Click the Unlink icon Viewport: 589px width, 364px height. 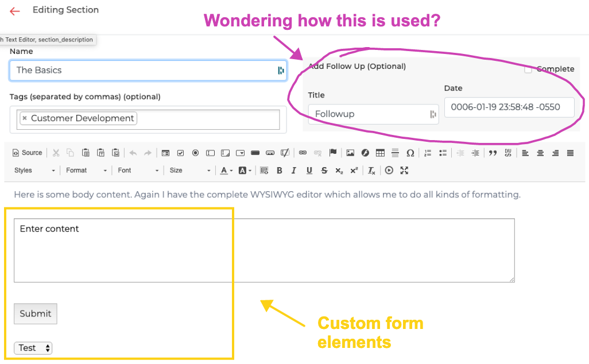pos(318,153)
